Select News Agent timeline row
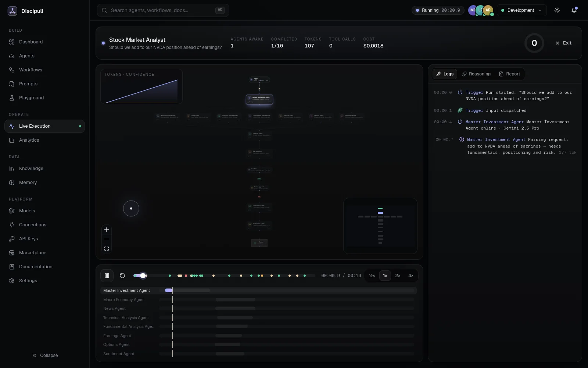Viewport: 588px width, 368px height. (258, 309)
